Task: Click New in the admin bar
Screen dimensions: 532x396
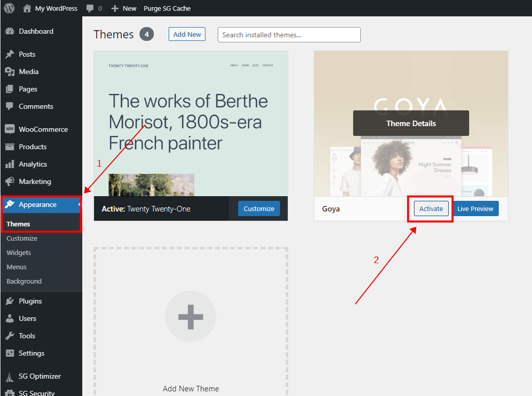Action: 130,9
